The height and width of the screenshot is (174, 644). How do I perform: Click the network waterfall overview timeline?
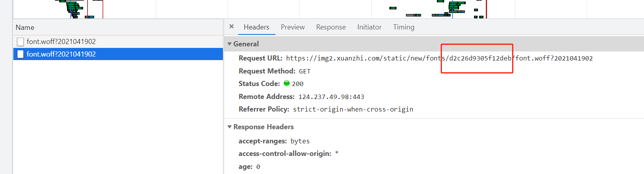(x=328, y=9)
